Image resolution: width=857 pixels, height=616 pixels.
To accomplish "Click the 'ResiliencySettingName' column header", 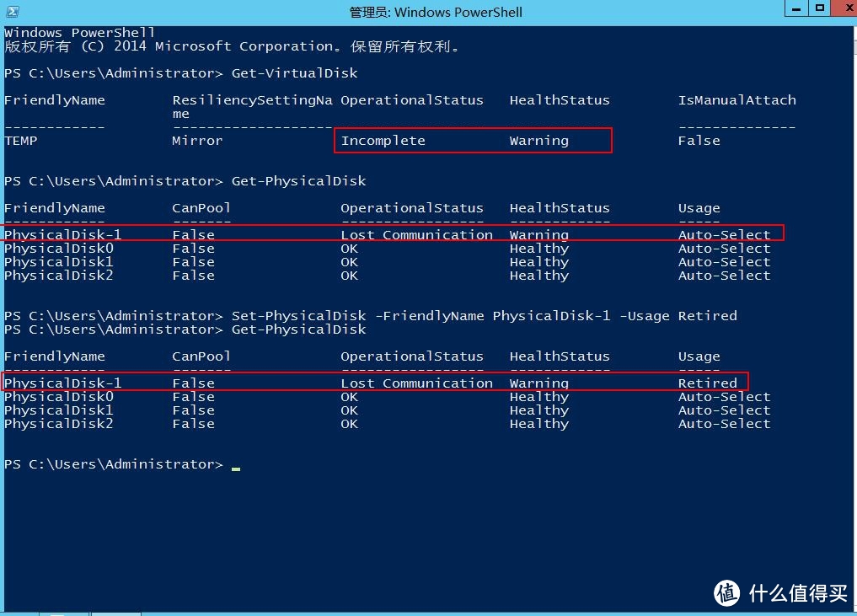I will pyautogui.click(x=253, y=106).
